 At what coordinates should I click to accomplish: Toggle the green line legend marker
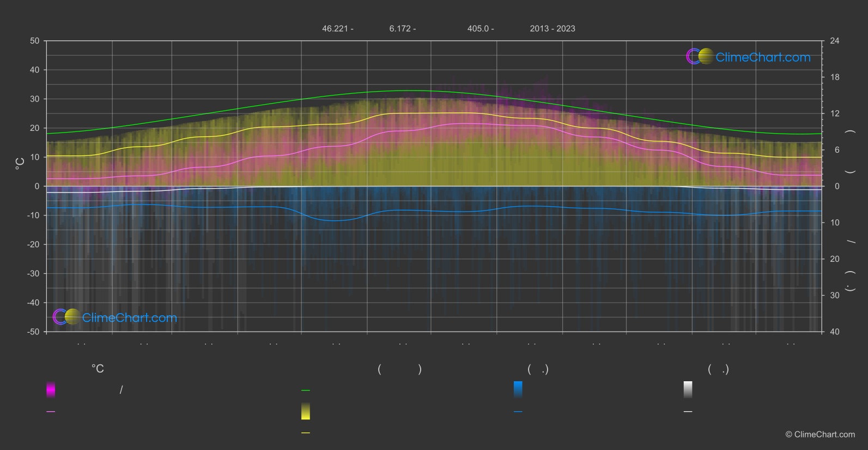tap(306, 391)
